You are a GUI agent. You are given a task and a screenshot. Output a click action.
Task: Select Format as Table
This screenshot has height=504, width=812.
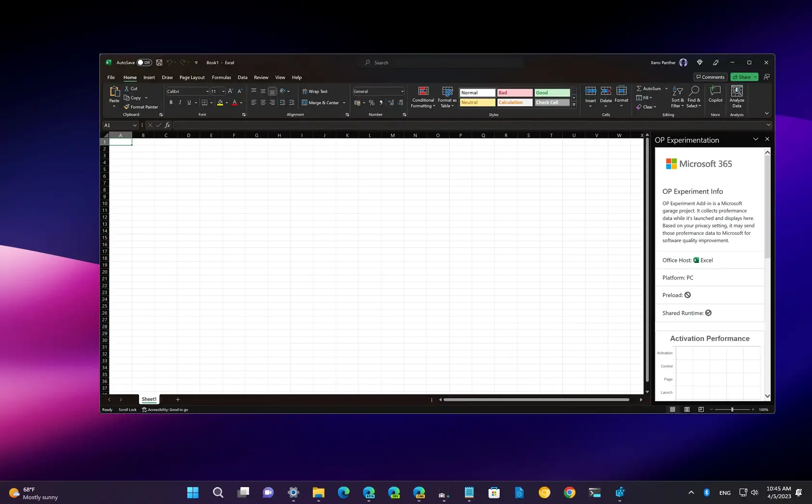click(x=447, y=97)
